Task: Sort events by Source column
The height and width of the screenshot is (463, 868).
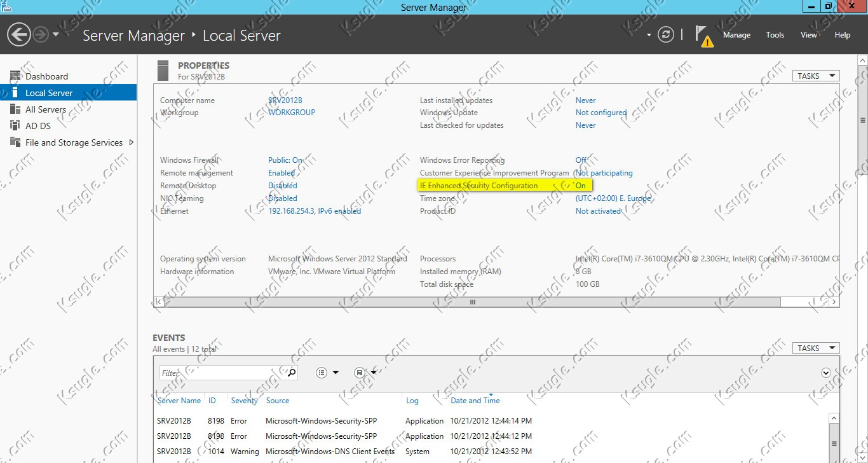Action: tap(278, 401)
